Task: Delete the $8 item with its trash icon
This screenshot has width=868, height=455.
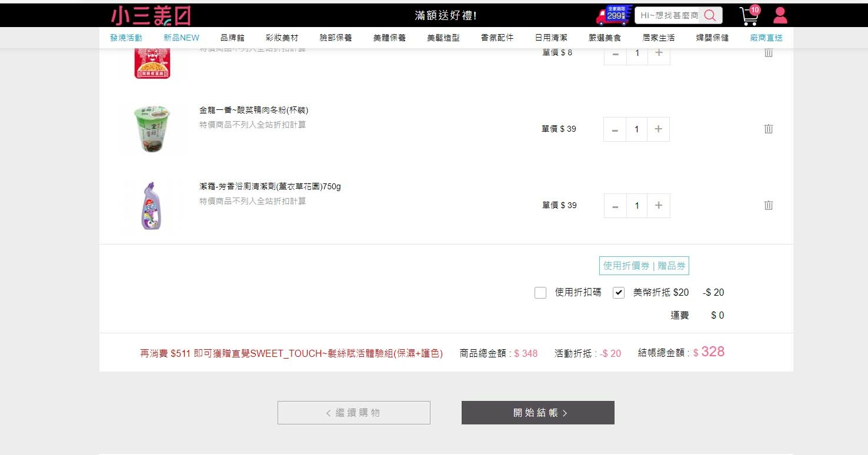Action: 769,52
